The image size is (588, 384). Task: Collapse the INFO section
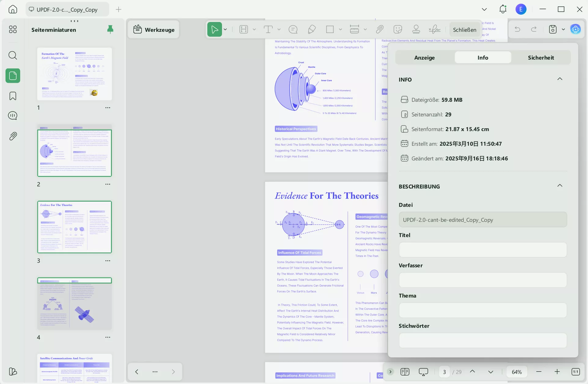coord(560,79)
